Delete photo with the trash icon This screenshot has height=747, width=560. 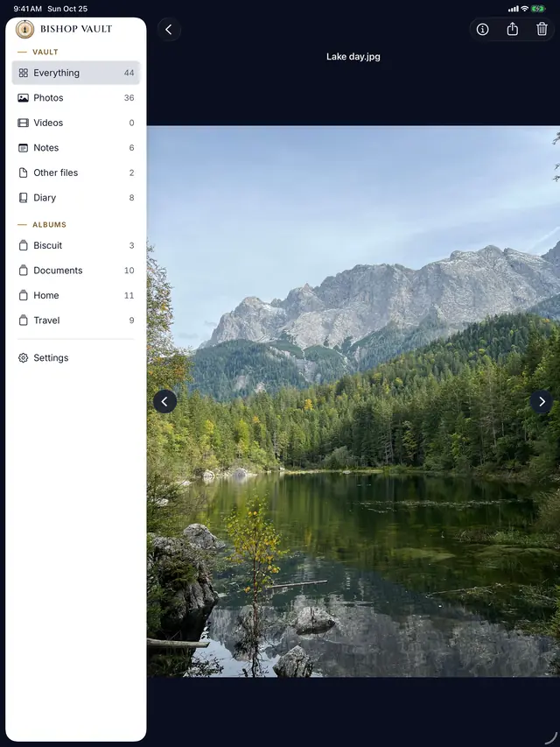[542, 30]
